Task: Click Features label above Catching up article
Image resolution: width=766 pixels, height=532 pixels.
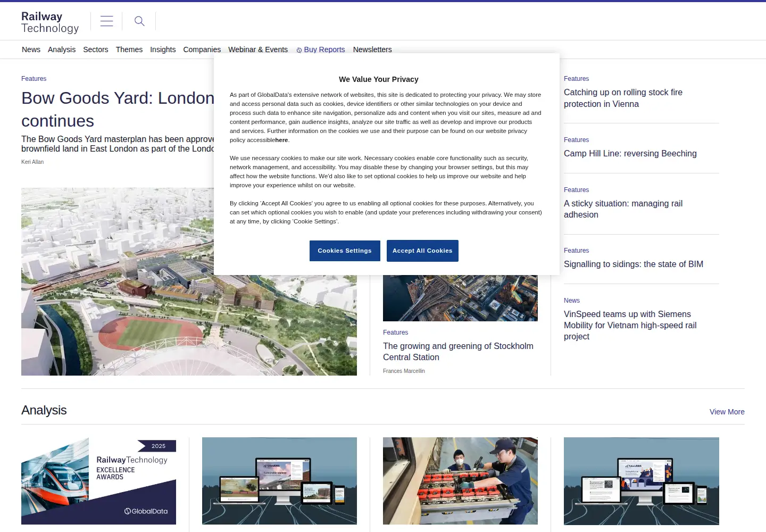Action: coord(577,79)
